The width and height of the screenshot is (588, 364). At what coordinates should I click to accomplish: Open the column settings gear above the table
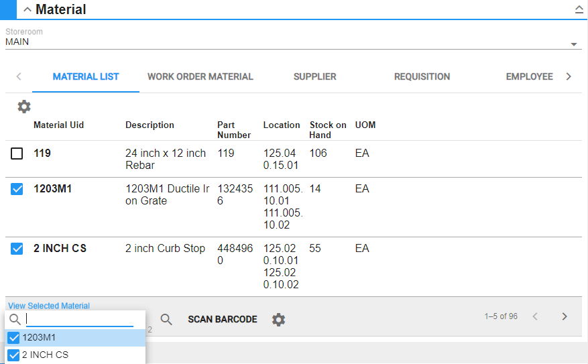click(24, 107)
